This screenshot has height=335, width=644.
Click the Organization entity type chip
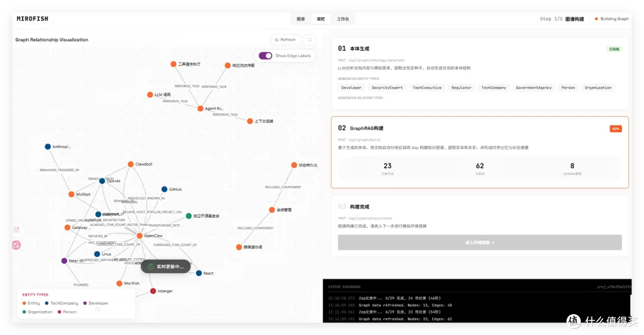pyautogui.click(x=598, y=88)
